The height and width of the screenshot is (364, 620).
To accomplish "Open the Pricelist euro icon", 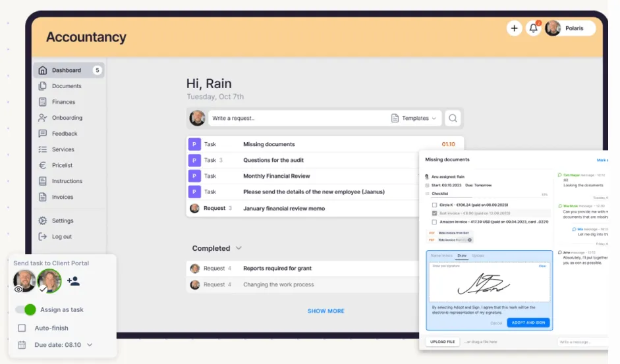I will pos(42,165).
